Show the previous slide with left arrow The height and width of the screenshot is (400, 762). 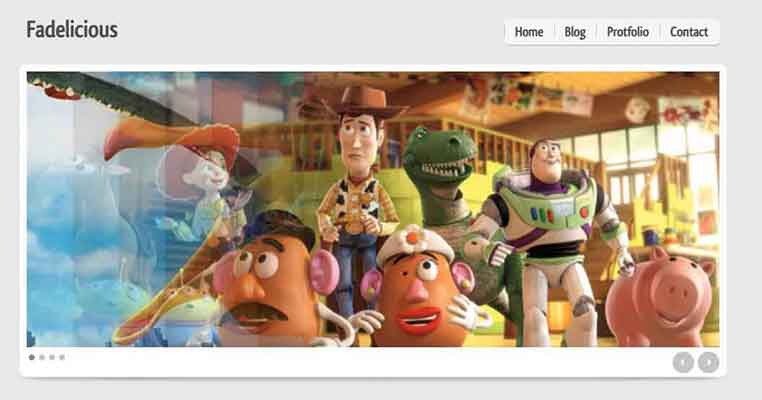coord(683,362)
